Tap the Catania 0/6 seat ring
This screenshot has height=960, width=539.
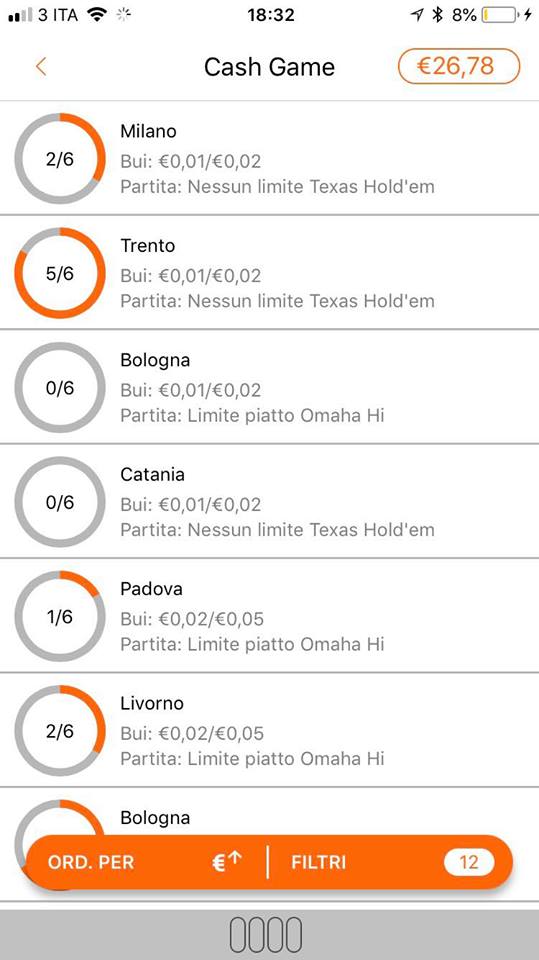click(x=60, y=502)
